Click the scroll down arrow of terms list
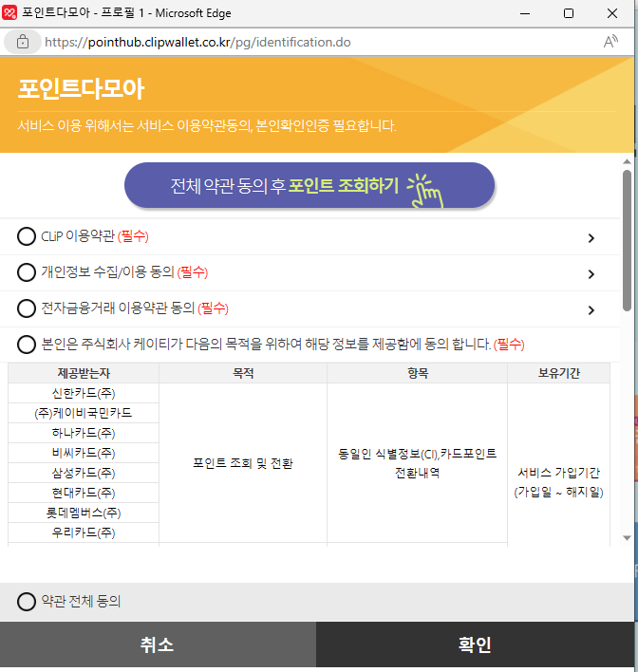This screenshot has width=638, height=672. (x=627, y=537)
